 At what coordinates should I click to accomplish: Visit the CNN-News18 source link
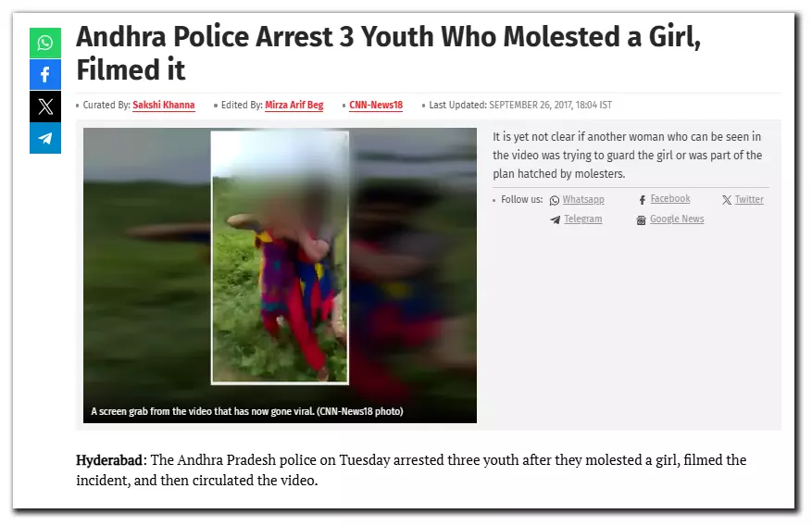click(x=376, y=105)
